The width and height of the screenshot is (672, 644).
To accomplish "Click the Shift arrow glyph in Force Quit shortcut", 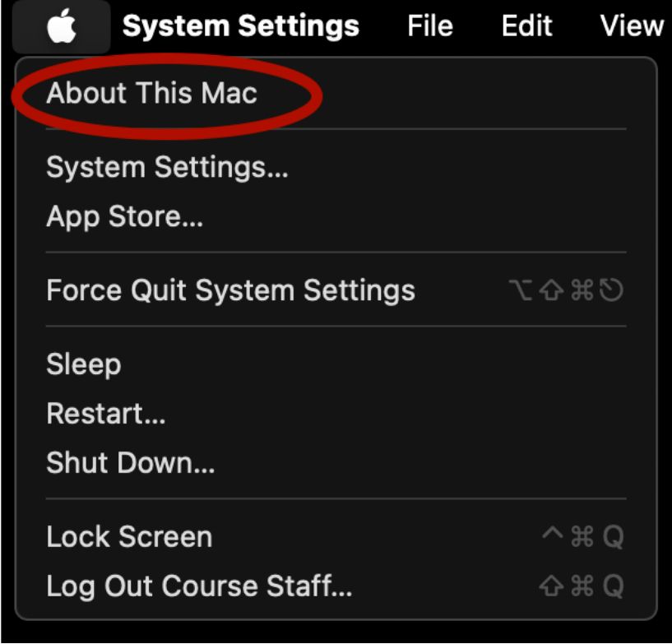I will pos(552,290).
